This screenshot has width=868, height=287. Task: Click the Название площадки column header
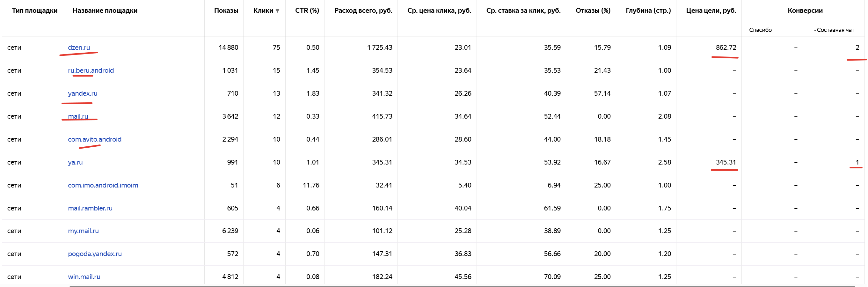click(x=105, y=11)
